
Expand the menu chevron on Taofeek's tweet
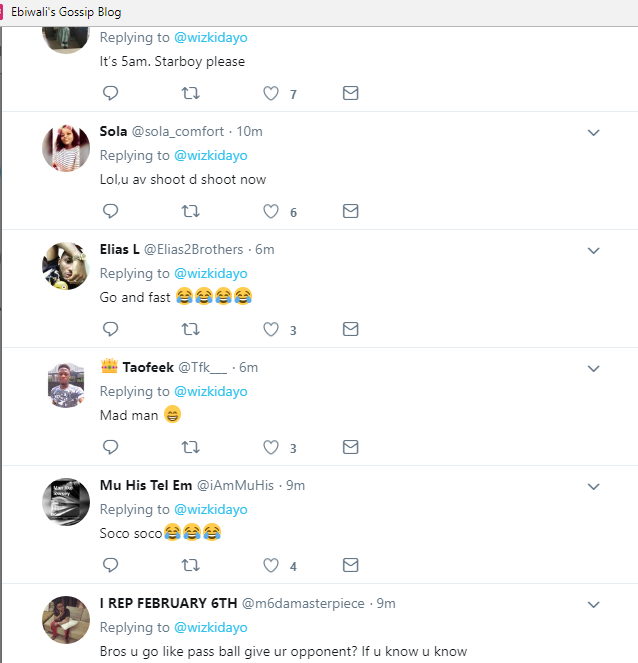point(593,368)
